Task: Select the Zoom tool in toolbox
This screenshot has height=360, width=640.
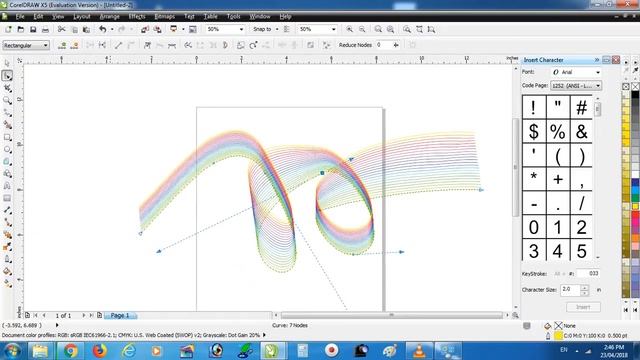Action: (x=7, y=100)
